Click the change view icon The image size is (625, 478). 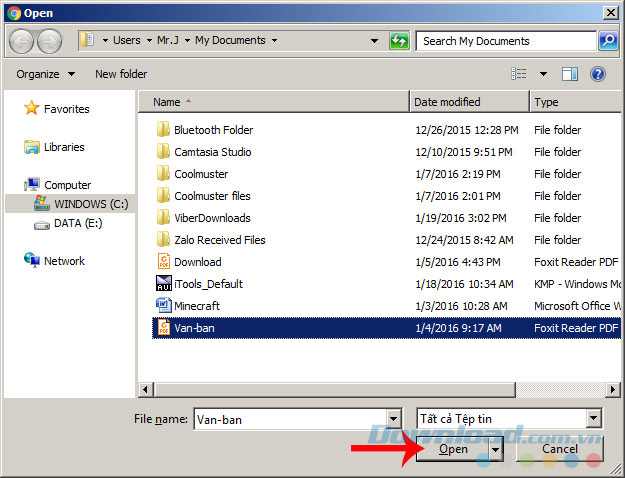click(519, 74)
